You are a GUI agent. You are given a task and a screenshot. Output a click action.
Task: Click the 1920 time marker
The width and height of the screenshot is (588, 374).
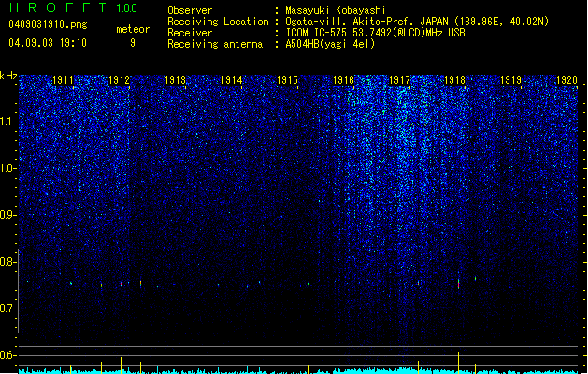point(566,80)
